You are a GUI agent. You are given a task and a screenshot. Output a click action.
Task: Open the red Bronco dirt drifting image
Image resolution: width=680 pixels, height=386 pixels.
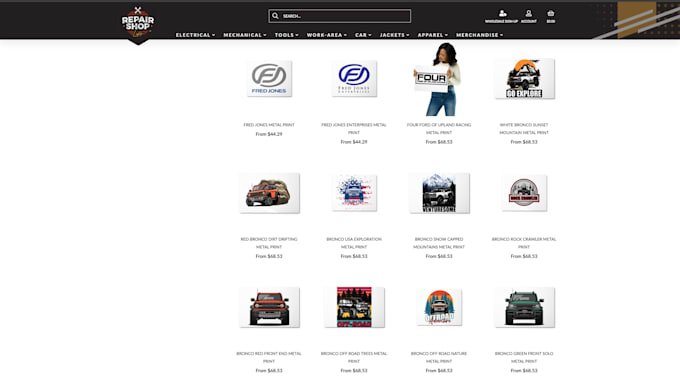(269, 193)
